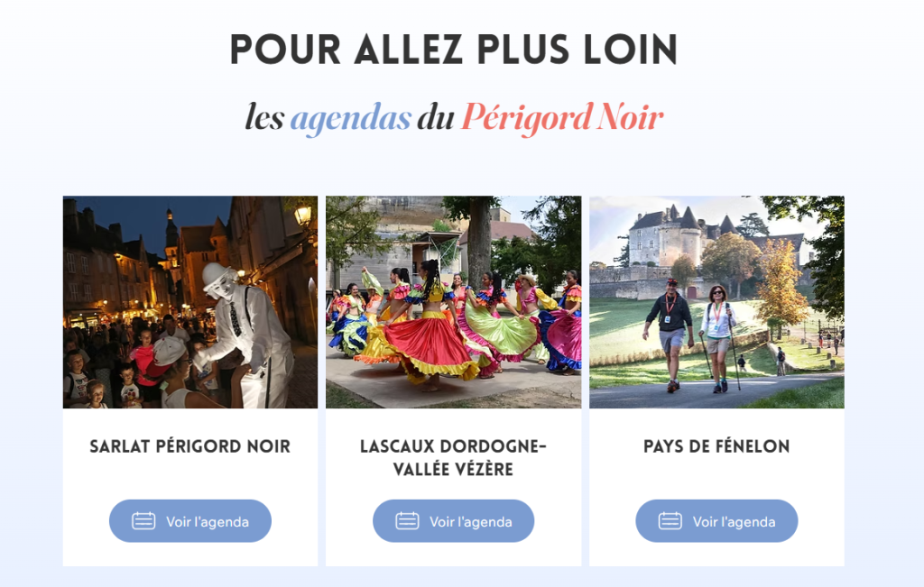Click the castle hikers photo
Image resolution: width=924 pixels, height=587 pixels.
716,302
